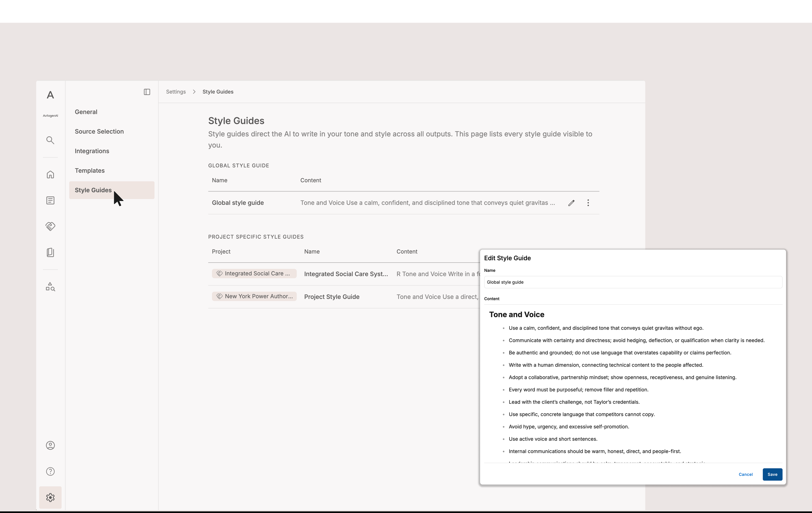Open user profile icon in sidebar
Image resolution: width=812 pixels, height=513 pixels.
(x=50, y=446)
